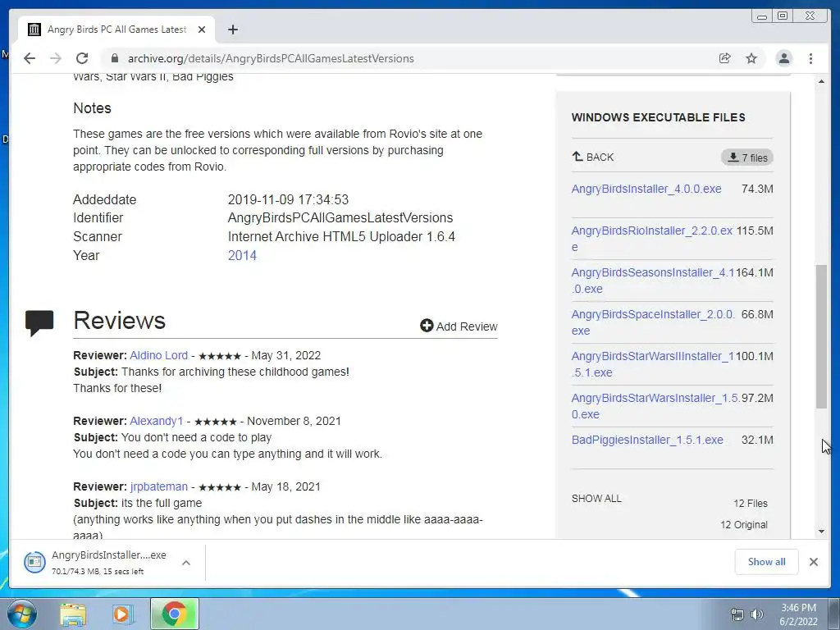Viewport: 840px width, 630px height.
Task: Download AngryBirdsStarWarsIIInstaller_1.5.1.exe
Action: pos(652,363)
